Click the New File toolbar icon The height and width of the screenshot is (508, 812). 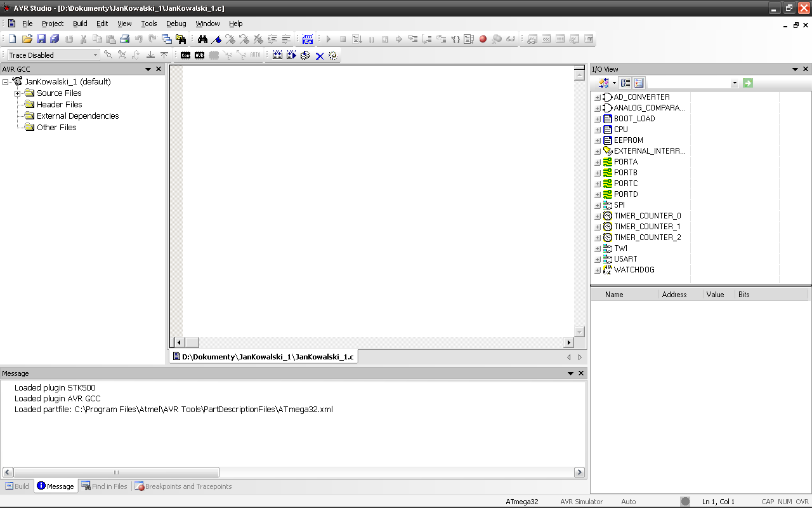pos(12,39)
